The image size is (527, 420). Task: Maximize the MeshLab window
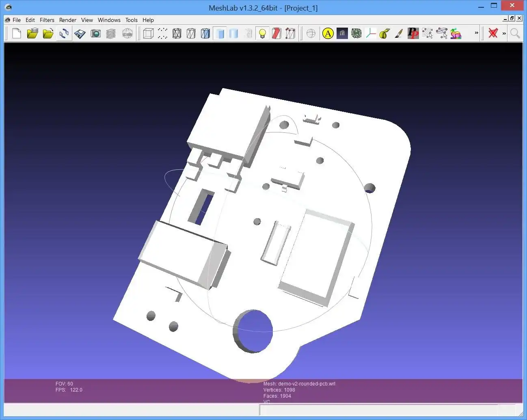pos(494,6)
